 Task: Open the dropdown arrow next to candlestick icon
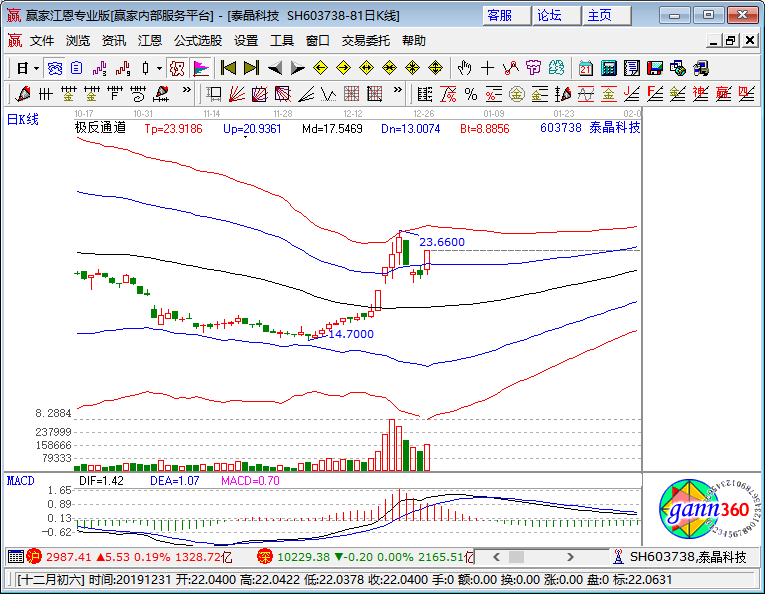click(x=159, y=68)
